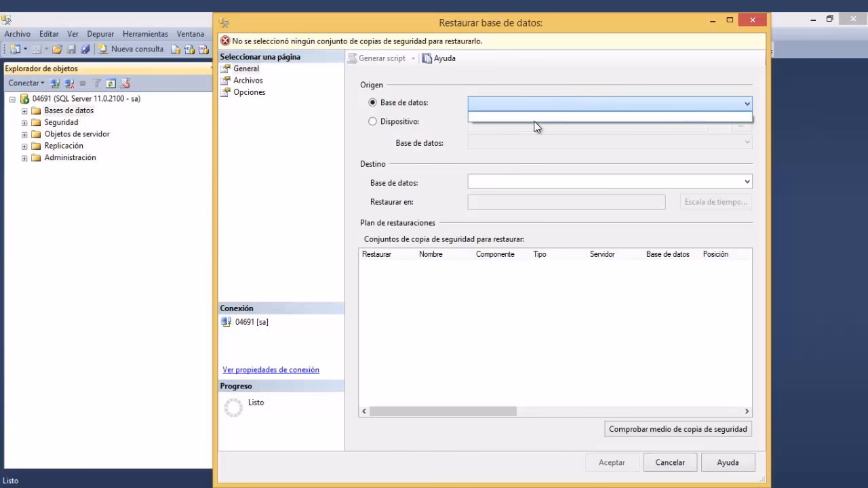Open the Archivo menu

click(x=18, y=34)
